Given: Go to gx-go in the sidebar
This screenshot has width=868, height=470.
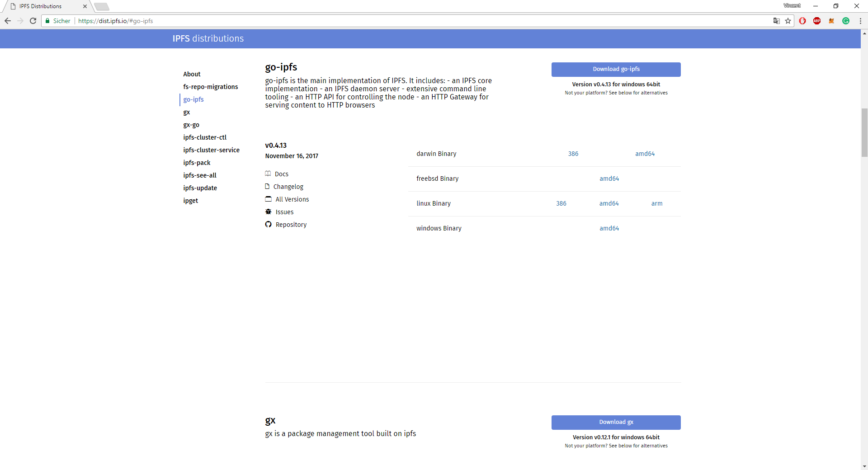Looking at the screenshot, I should (191, 125).
